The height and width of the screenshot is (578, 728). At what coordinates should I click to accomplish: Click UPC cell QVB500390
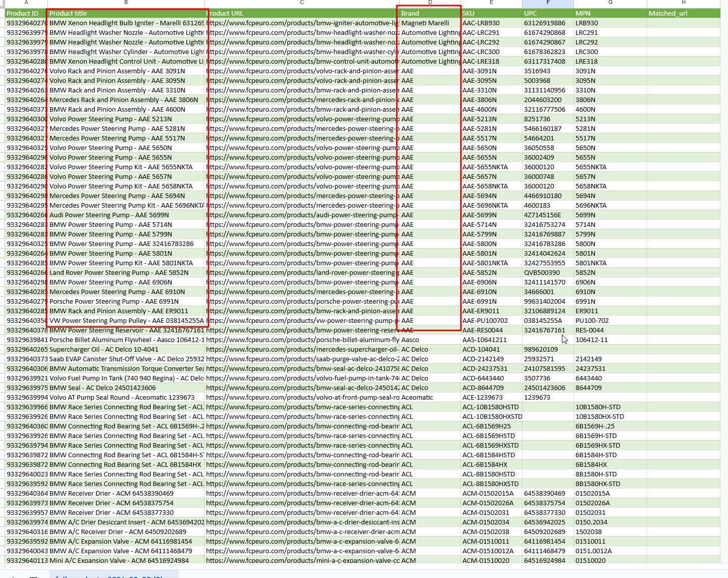click(548, 272)
